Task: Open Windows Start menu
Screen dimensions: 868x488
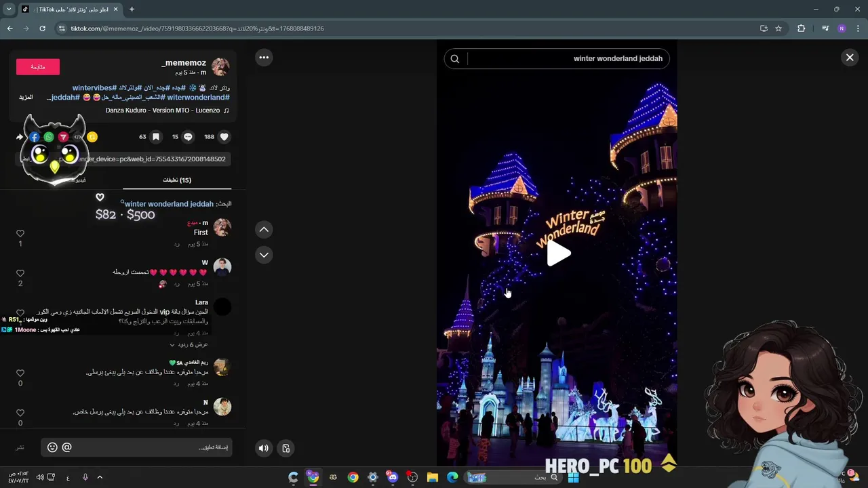Action: [x=573, y=477]
